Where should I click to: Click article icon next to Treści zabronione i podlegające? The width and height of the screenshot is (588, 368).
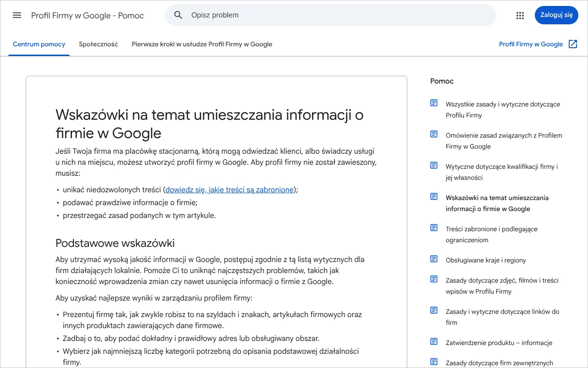point(434,228)
